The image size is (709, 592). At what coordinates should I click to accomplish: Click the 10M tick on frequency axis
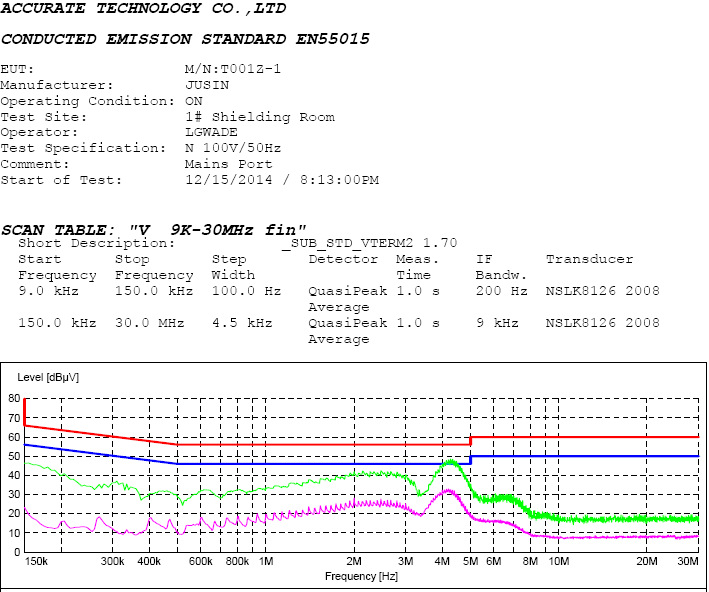559,562
